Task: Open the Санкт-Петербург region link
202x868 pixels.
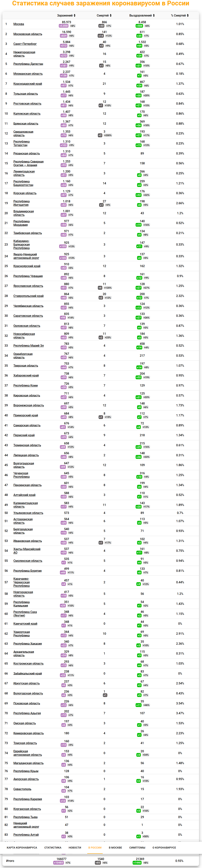Action: (25, 44)
